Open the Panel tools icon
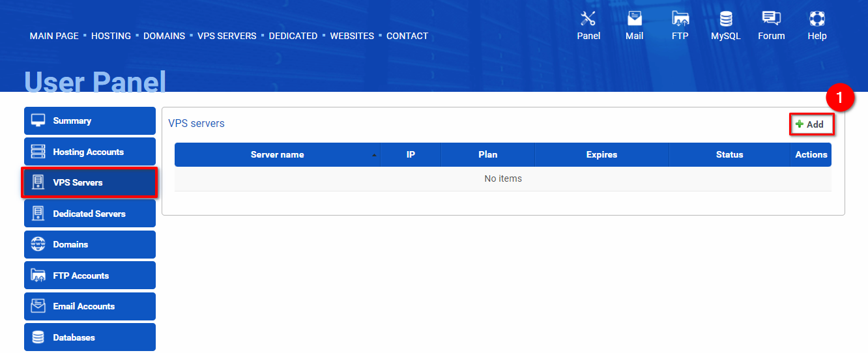Viewport: 868px width, 353px height. pos(588,18)
